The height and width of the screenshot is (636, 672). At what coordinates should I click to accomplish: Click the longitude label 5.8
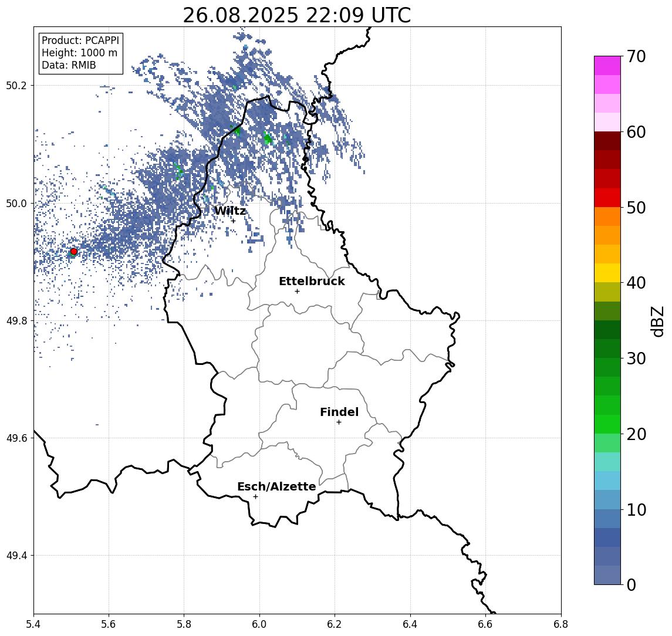coord(184,624)
